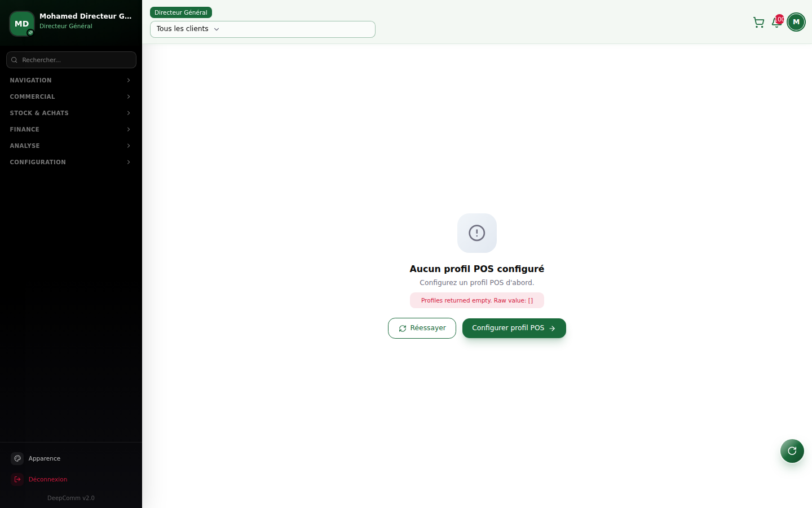Open the Tous les clients dropdown
This screenshot has width=812, height=508.
(263, 29)
